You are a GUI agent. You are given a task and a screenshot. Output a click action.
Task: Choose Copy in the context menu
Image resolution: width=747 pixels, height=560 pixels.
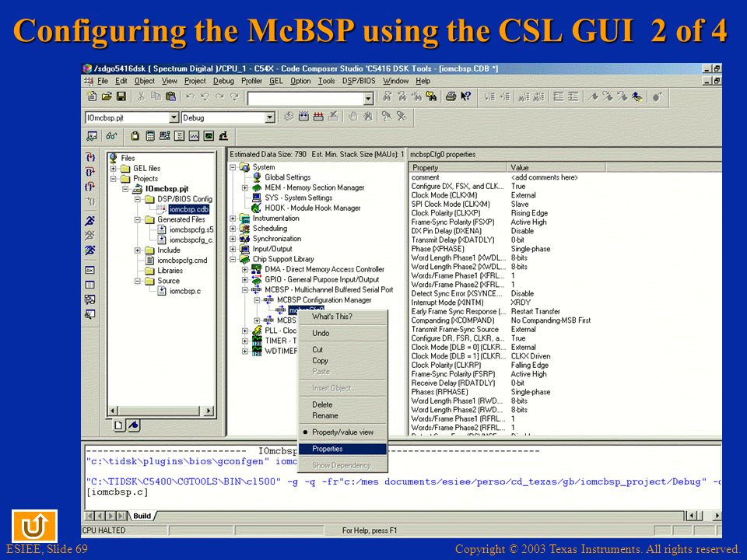(x=342, y=361)
